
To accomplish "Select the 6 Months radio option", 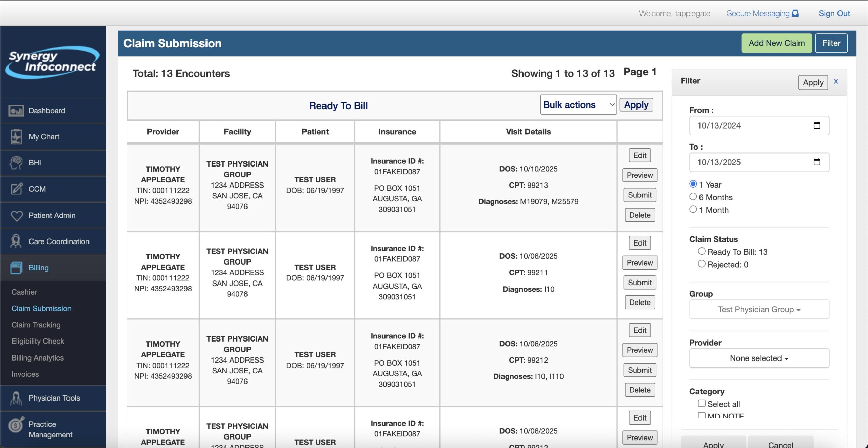I will pos(693,197).
